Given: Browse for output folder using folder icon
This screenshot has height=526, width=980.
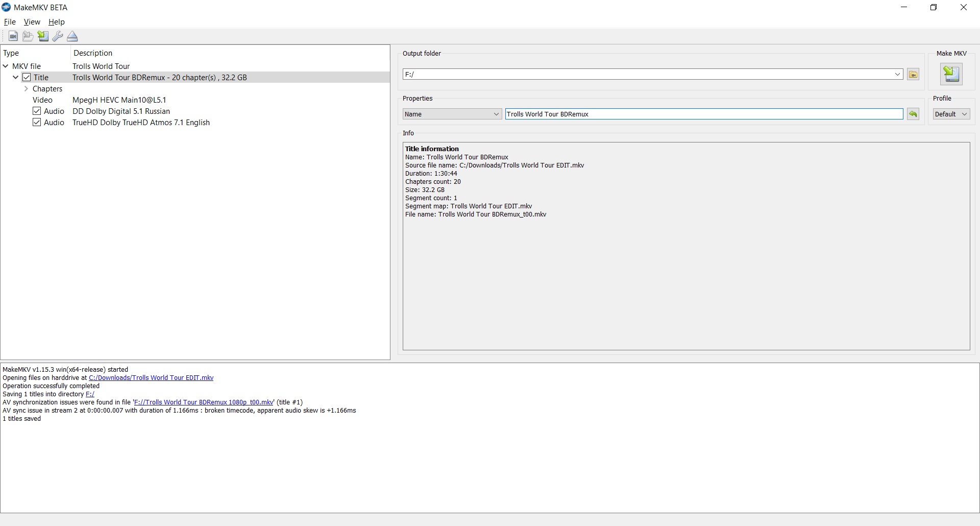Looking at the screenshot, I should pyautogui.click(x=913, y=75).
